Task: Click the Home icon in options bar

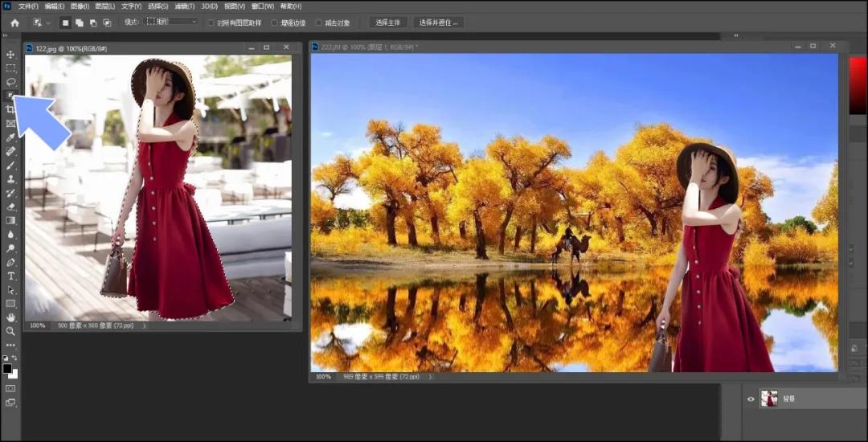Action: click(14, 23)
